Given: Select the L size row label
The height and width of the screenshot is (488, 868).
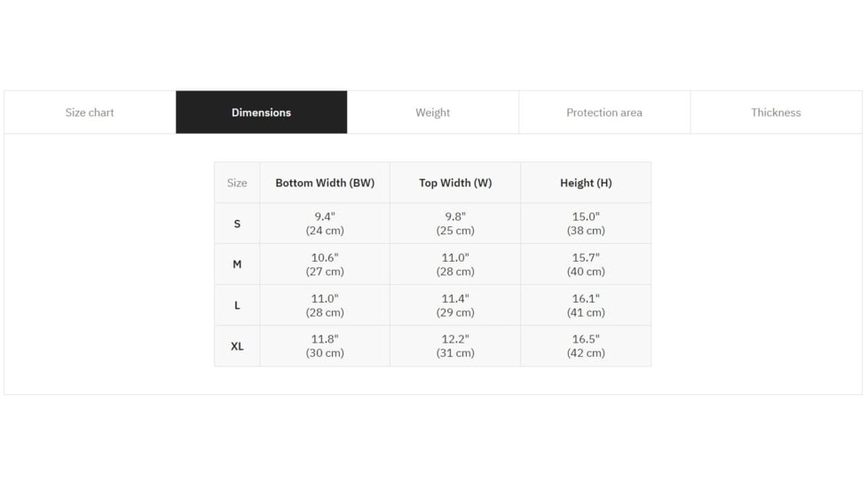Looking at the screenshot, I should 237,305.
